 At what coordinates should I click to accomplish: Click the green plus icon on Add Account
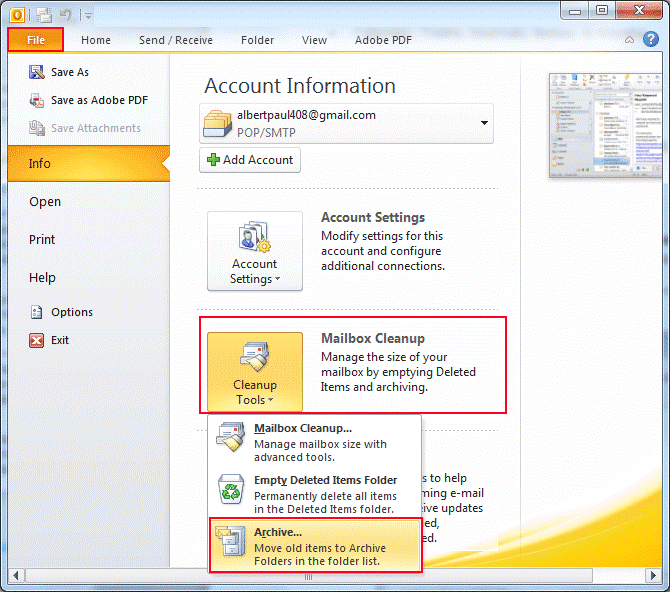click(x=213, y=160)
